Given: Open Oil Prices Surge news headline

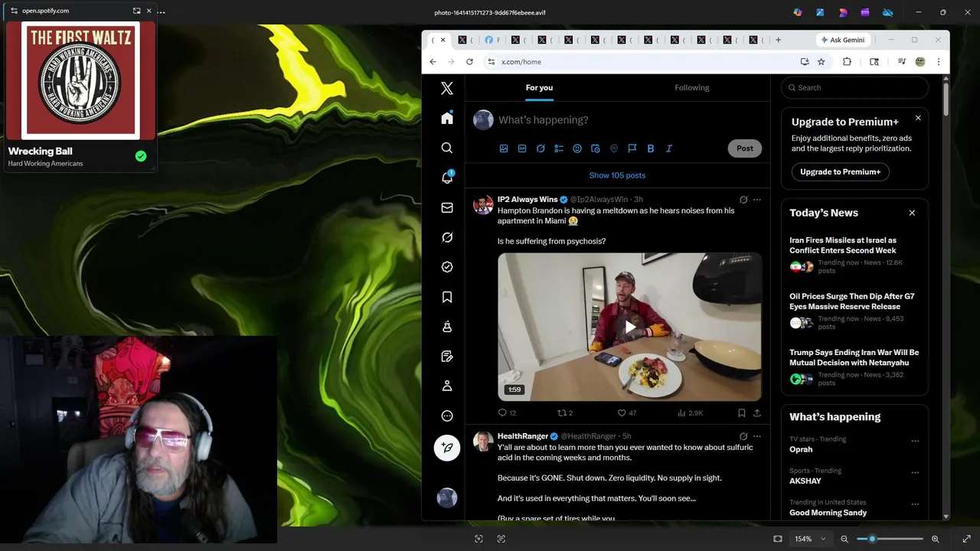Looking at the screenshot, I should [852, 302].
